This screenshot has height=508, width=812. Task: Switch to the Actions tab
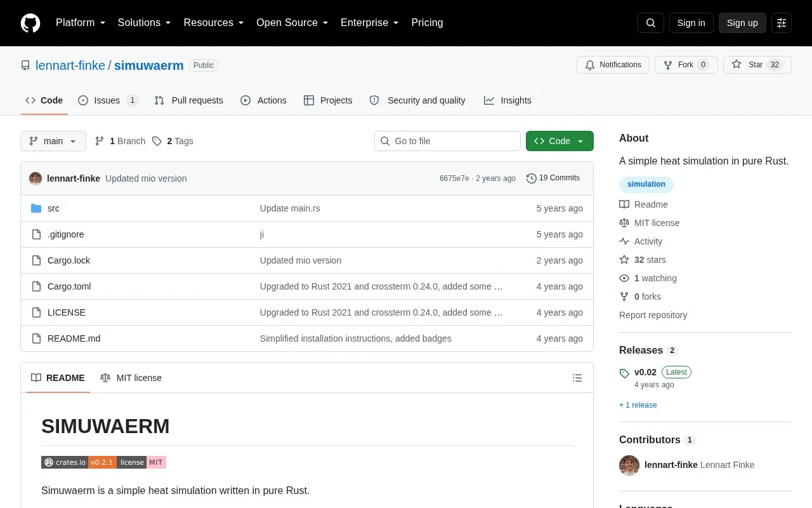(x=263, y=100)
